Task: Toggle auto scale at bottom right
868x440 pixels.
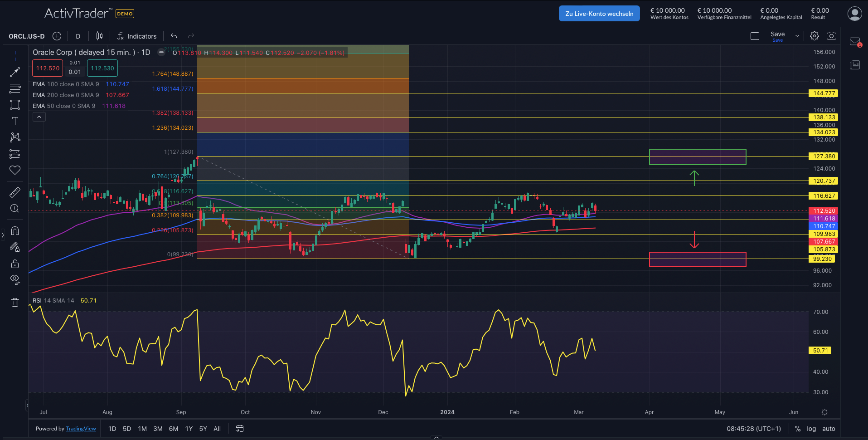Action: pyautogui.click(x=829, y=429)
